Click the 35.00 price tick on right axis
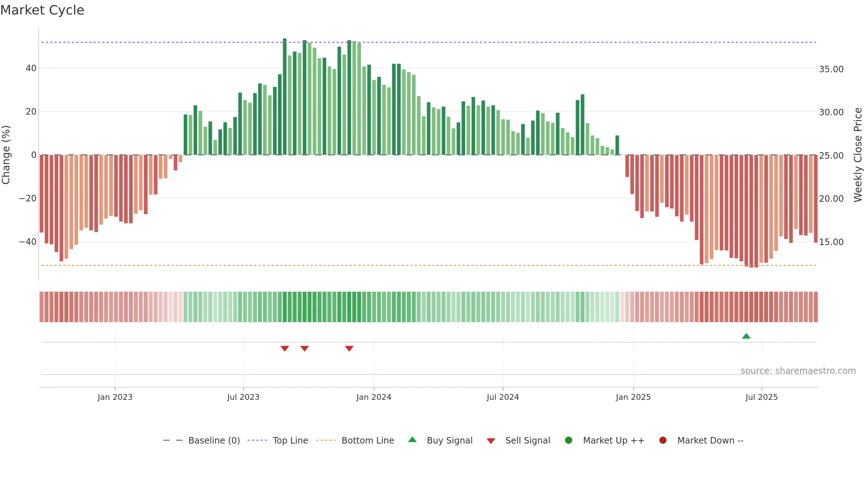The height and width of the screenshot is (488, 868). click(x=831, y=69)
